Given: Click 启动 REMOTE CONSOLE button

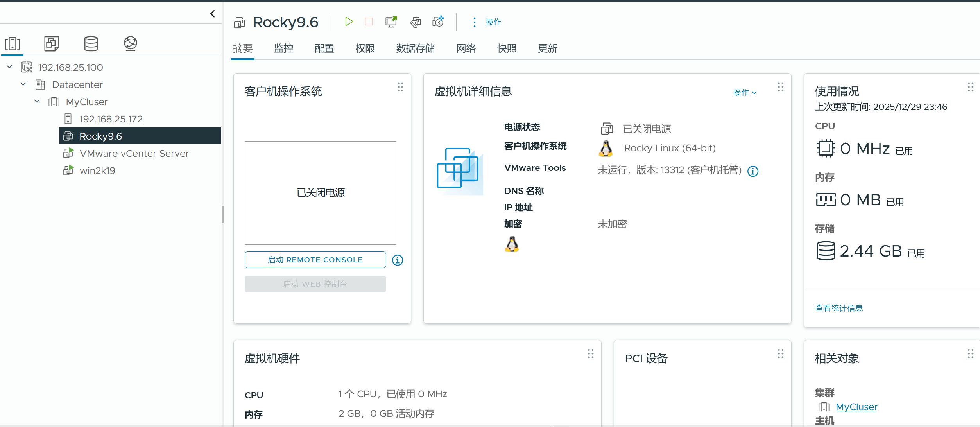Looking at the screenshot, I should pos(315,260).
